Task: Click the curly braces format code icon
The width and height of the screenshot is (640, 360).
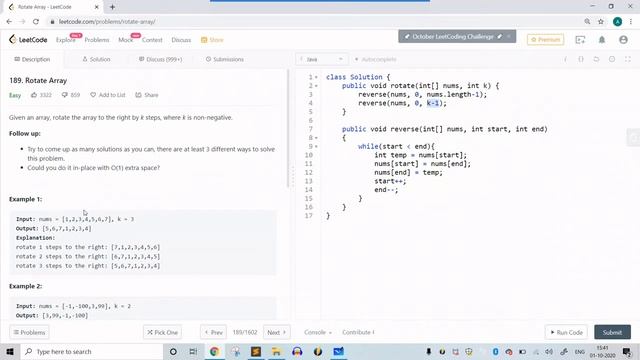Action: point(581,59)
